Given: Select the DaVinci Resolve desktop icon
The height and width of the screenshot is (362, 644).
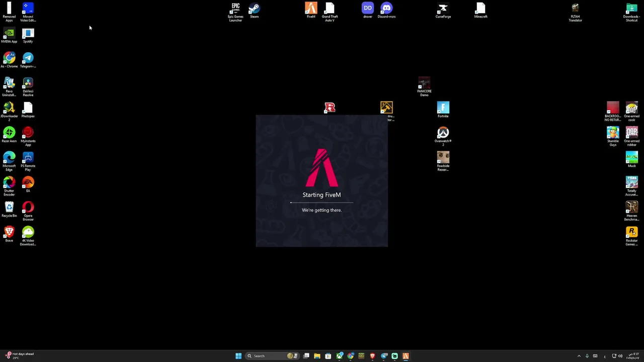Looking at the screenshot, I should [x=28, y=86].
